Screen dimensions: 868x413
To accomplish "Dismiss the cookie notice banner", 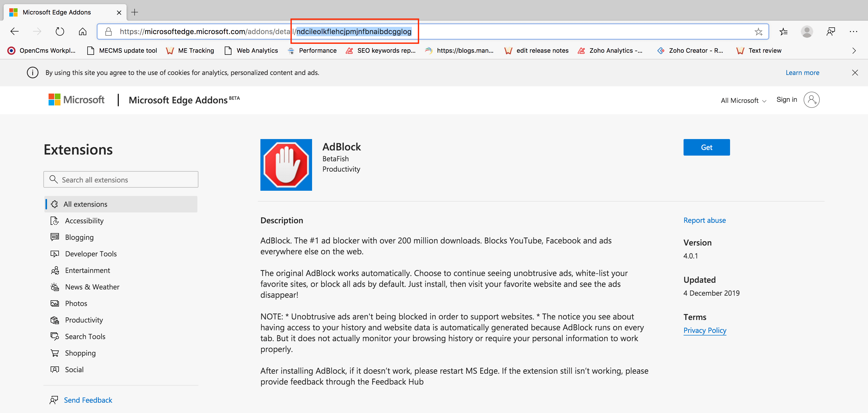I will coord(855,72).
